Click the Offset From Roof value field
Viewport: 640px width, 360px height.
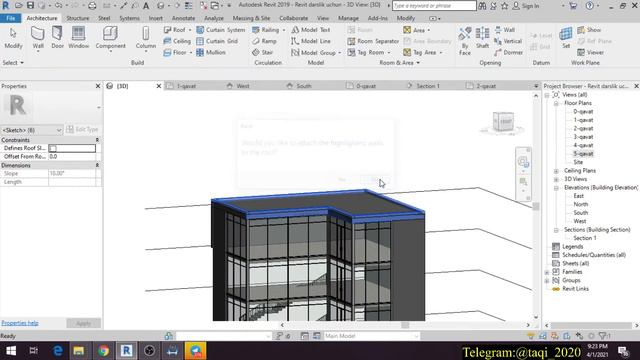[x=72, y=157]
